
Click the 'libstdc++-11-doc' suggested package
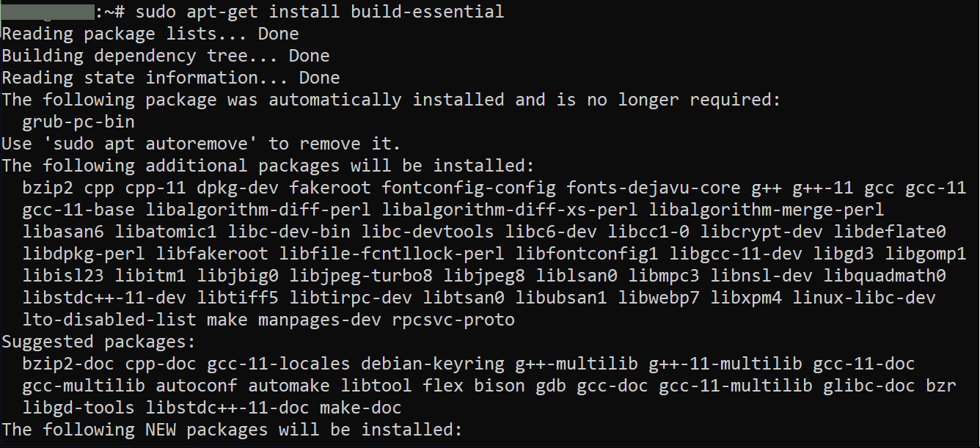pyautogui.click(x=227, y=408)
